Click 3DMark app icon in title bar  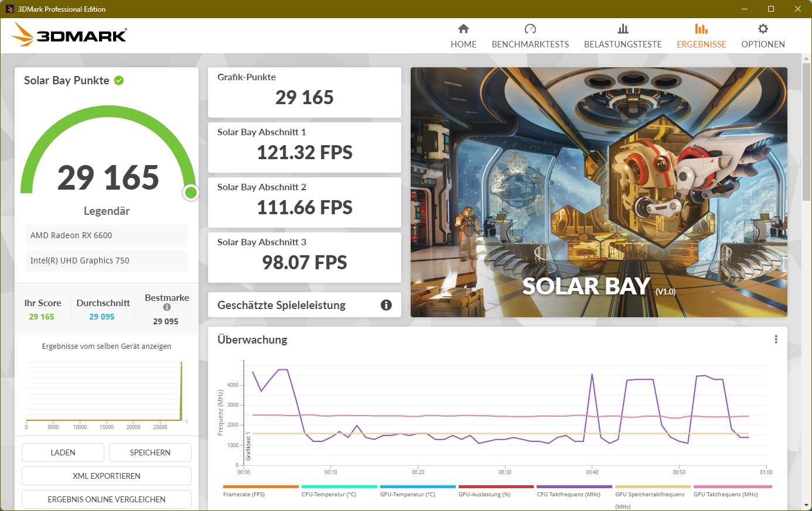click(9, 9)
